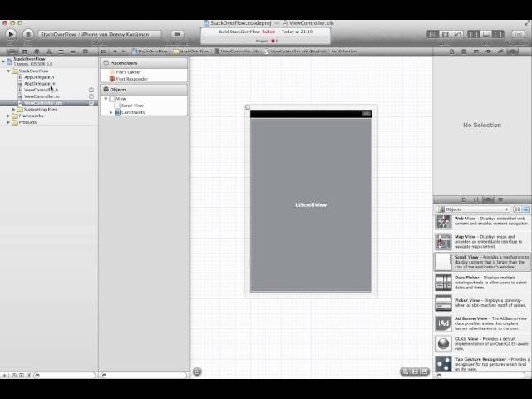Show the Size inspector
The image size is (532, 399).
(x=500, y=52)
